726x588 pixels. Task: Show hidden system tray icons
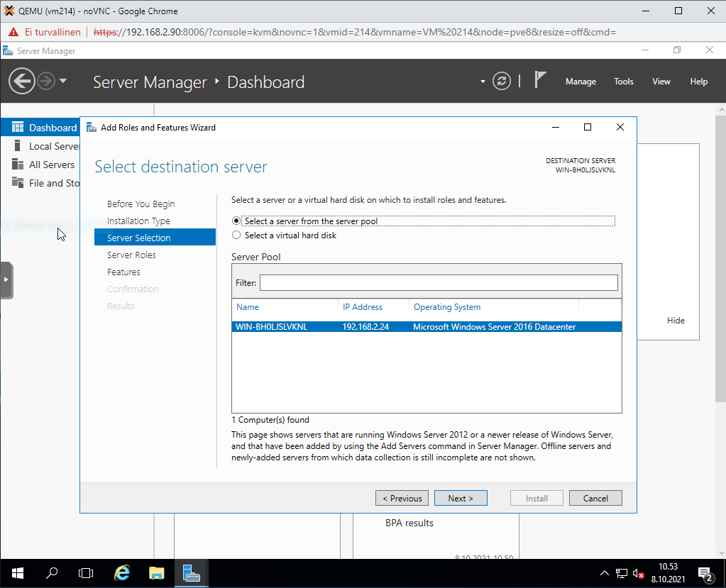click(x=604, y=574)
